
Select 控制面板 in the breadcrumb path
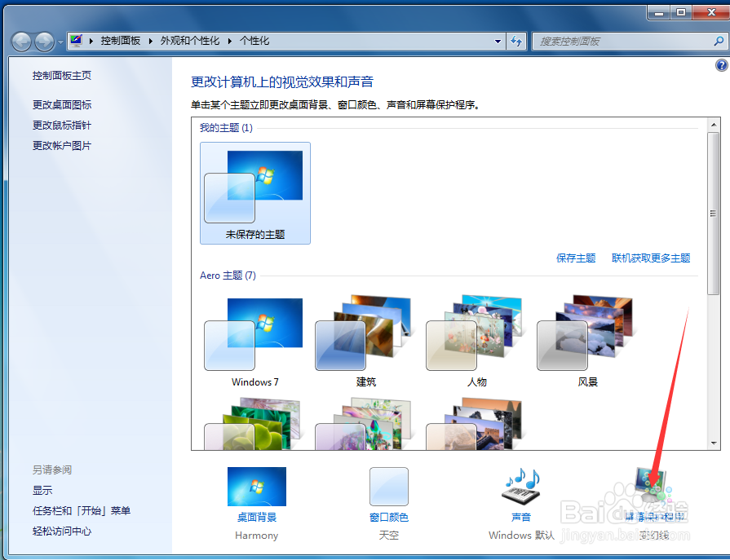tap(121, 40)
